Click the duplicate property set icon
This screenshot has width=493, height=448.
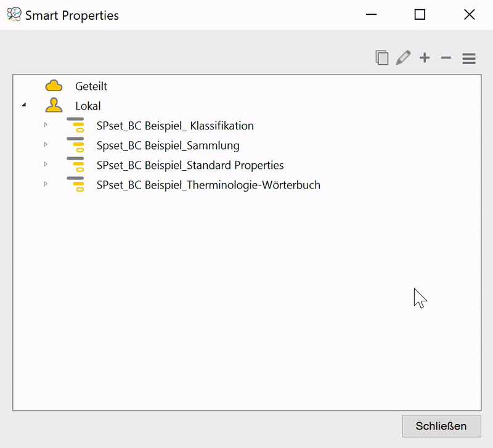tap(382, 58)
